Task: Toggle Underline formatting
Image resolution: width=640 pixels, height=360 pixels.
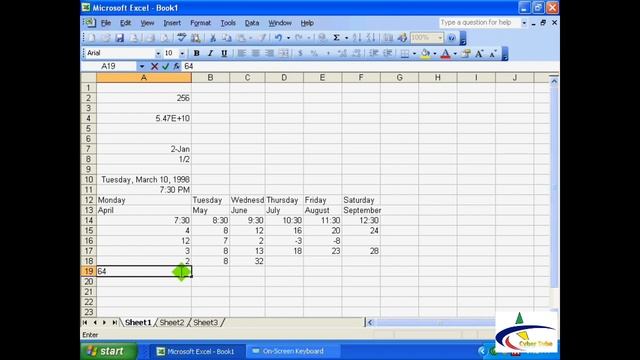Action: tap(224, 53)
